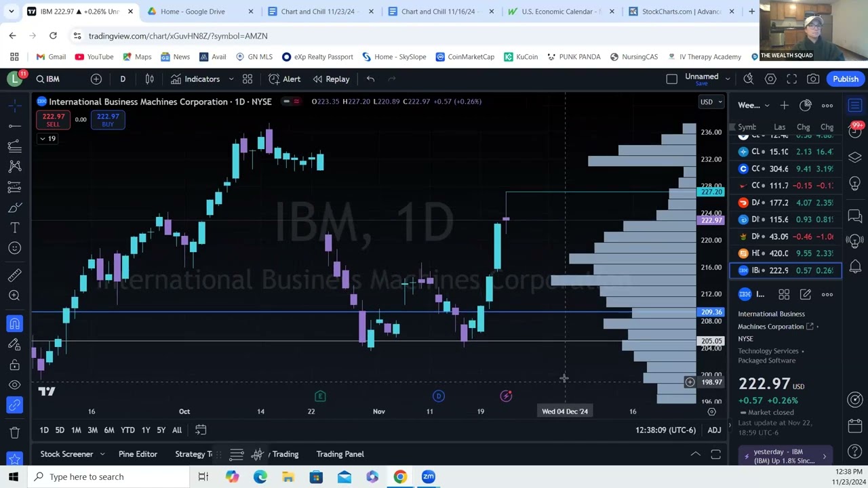Open the chat messages panel icon
868x488 pixels.
click(855, 216)
